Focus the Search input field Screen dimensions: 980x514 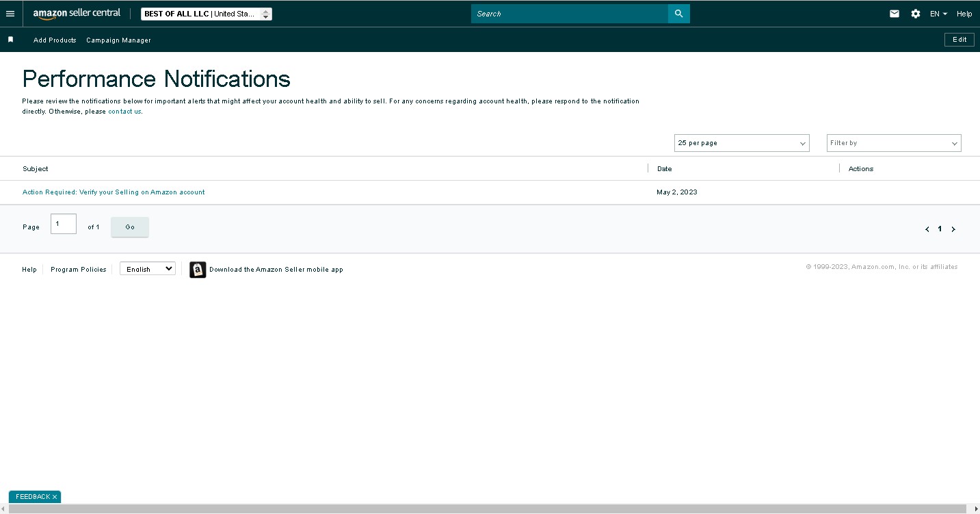point(569,14)
